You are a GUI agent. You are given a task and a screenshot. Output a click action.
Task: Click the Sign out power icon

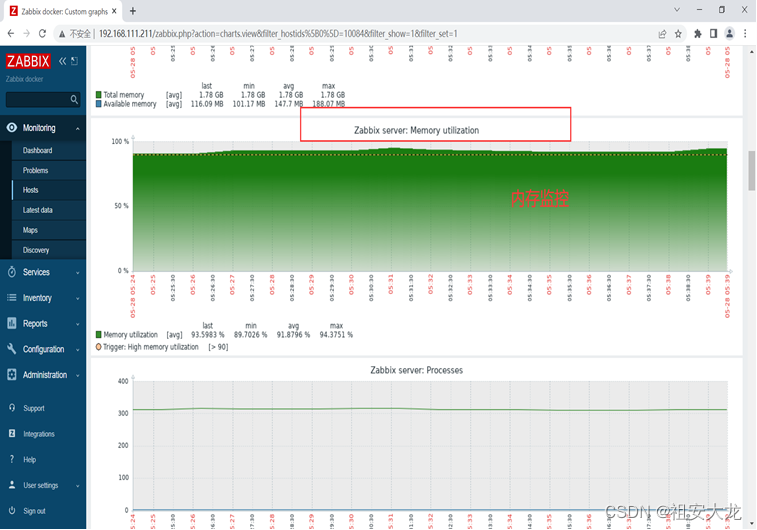(12, 511)
